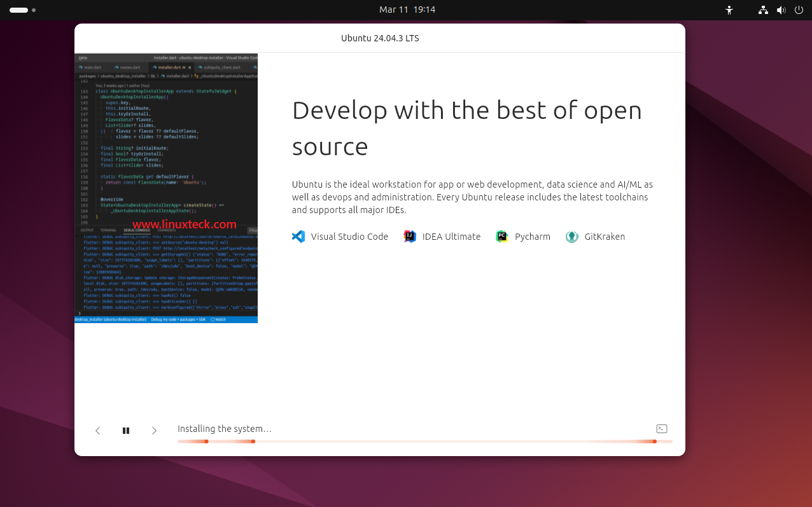The height and width of the screenshot is (507, 812).
Task: Toggle Watch in the VS Code status bar
Action: pos(219,320)
